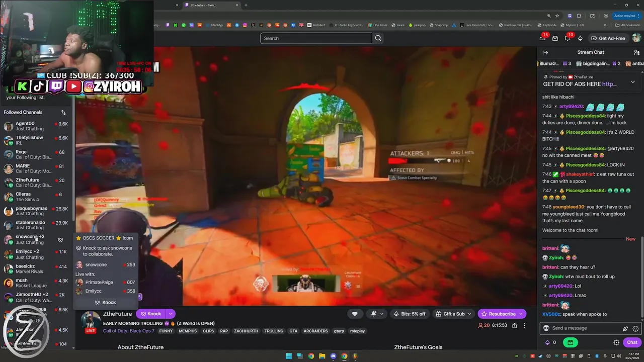Open stableronaldo in Followed Channels
Viewport: 644px width, 362px height.
(x=36, y=225)
